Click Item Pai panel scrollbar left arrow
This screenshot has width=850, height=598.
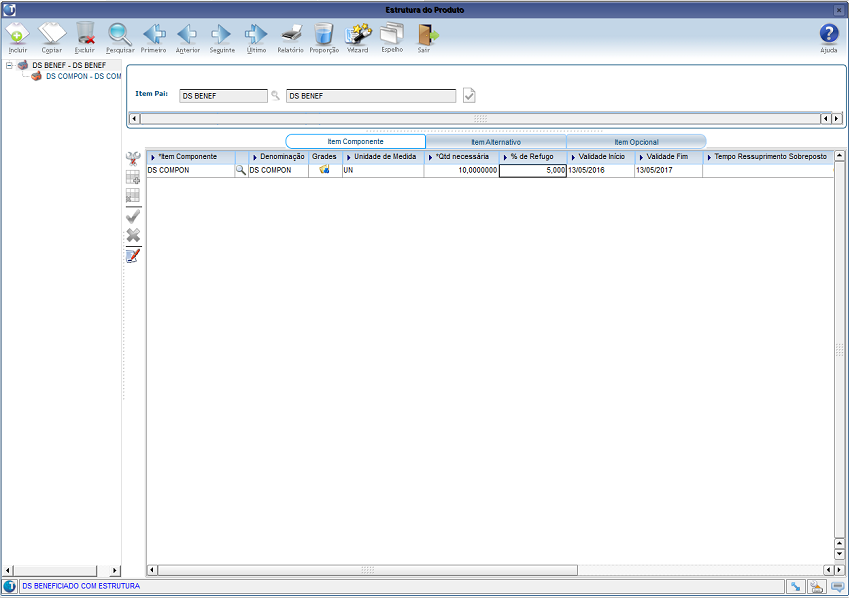tap(134, 118)
